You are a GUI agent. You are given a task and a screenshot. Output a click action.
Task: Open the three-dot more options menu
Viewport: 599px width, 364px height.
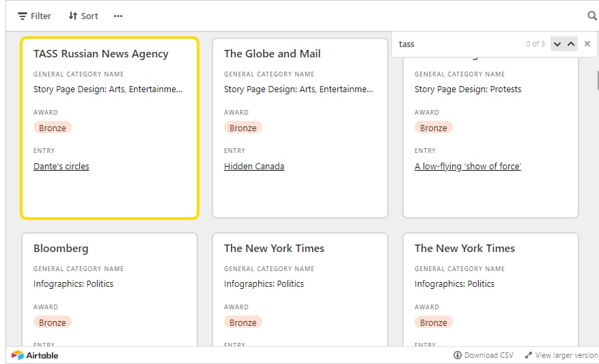tap(118, 16)
